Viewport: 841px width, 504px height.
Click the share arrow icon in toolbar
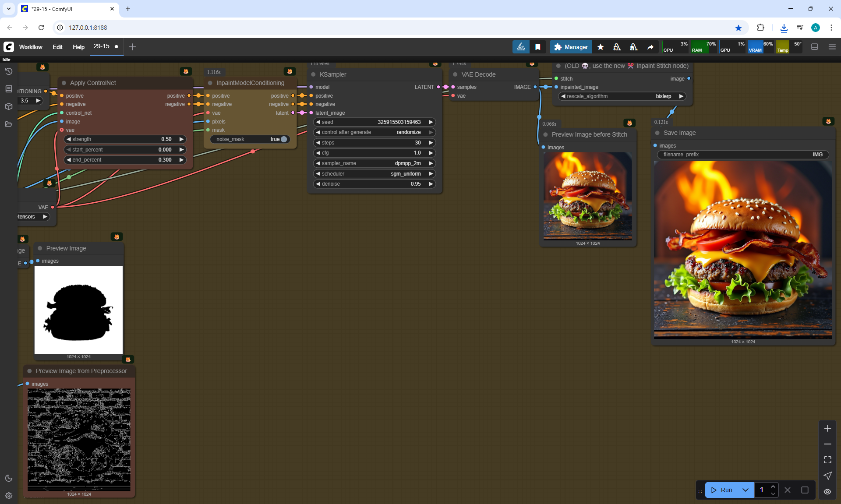click(x=650, y=47)
